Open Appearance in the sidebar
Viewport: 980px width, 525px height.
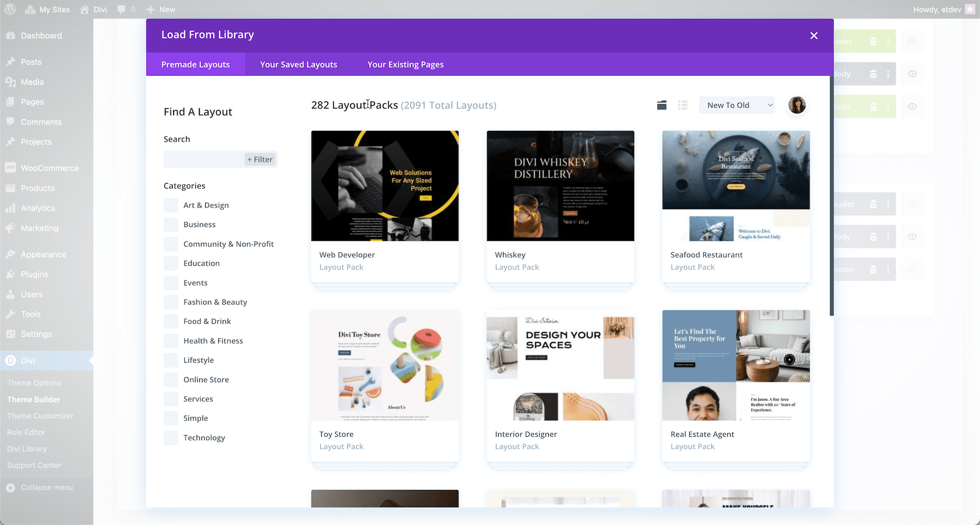click(42, 254)
